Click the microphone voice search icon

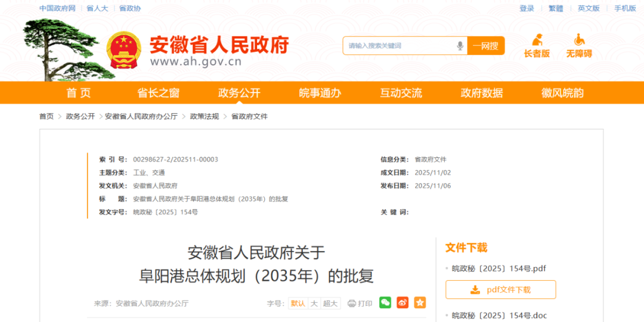460,45
